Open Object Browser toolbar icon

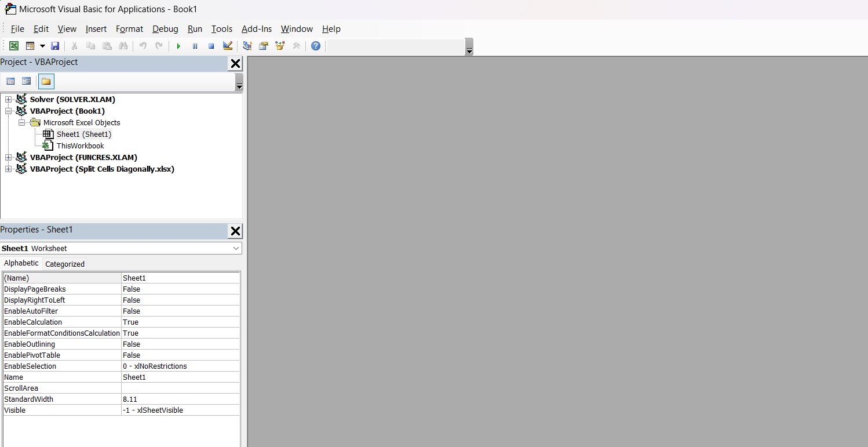pos(280,46)
